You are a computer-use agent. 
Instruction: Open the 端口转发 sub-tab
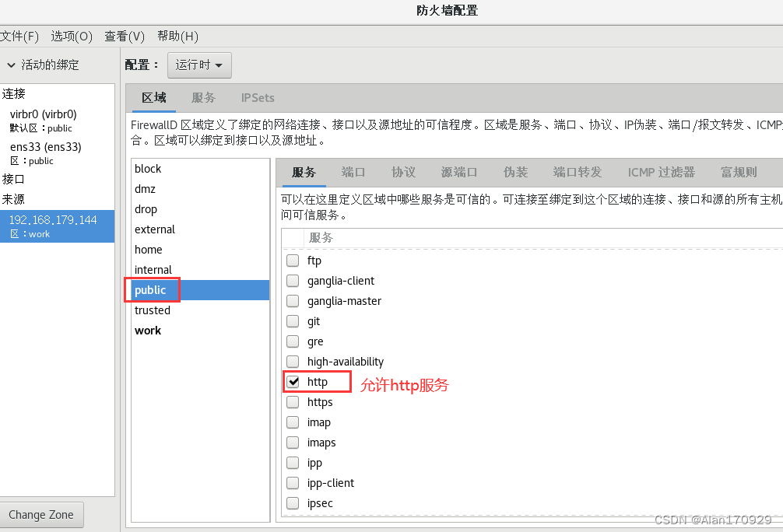tap(578, 172)
